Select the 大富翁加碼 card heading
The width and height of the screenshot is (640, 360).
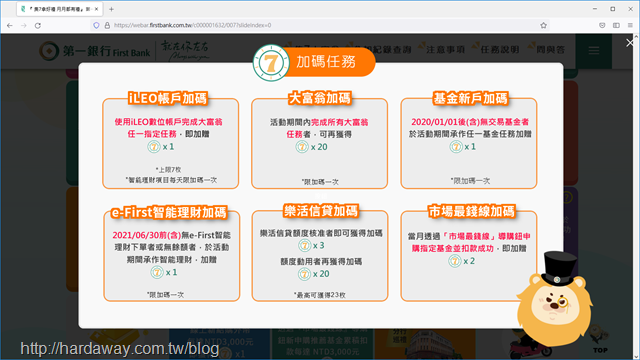click(x=320, y=98)
